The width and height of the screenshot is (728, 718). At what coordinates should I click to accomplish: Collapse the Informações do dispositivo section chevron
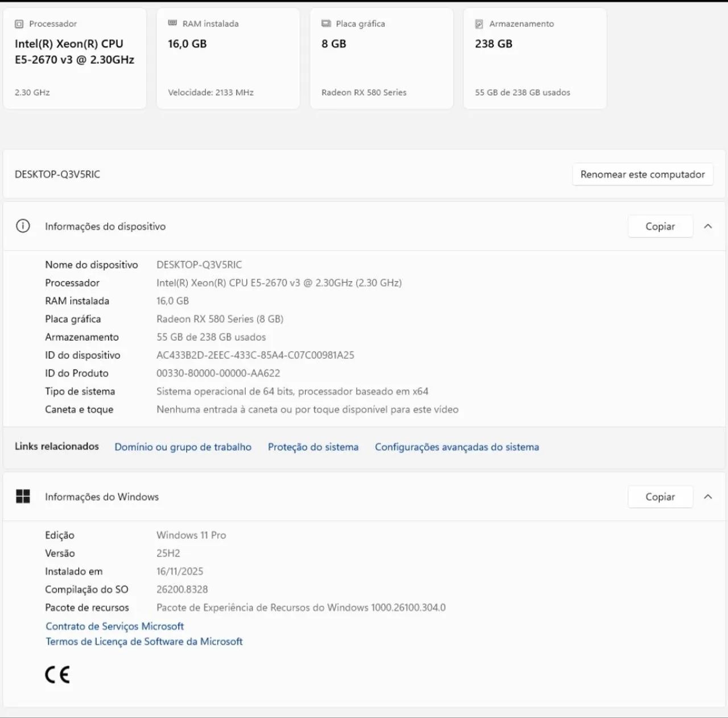tap(708, 226)
